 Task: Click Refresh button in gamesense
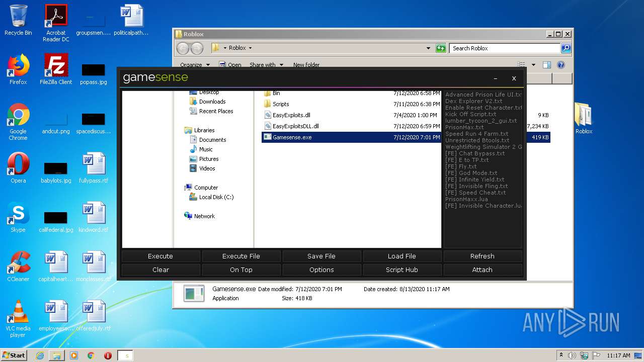[482, 256]
